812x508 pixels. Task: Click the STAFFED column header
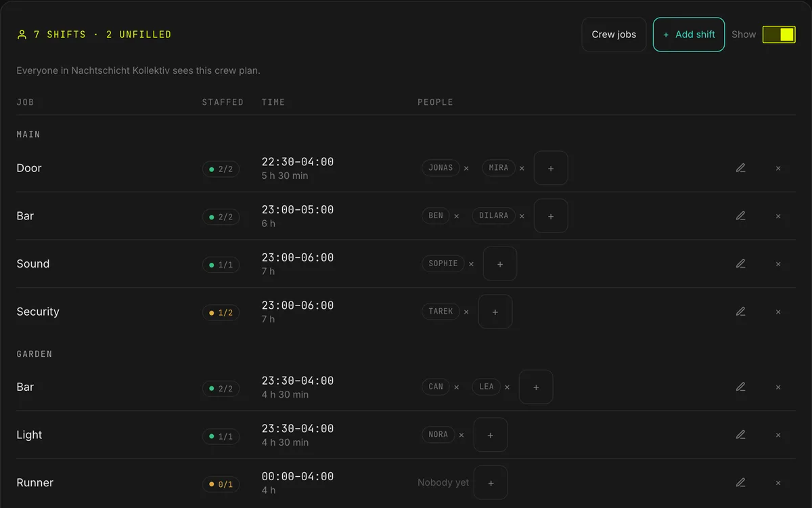[x=223, y=102]
